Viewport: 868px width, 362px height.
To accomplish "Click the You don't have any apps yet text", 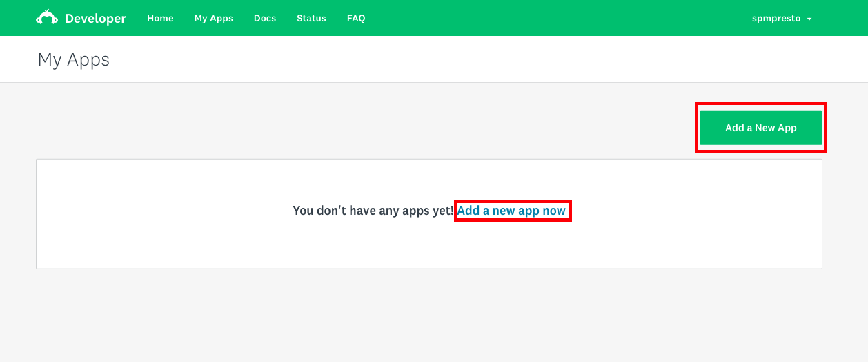I will pos(373,211).
